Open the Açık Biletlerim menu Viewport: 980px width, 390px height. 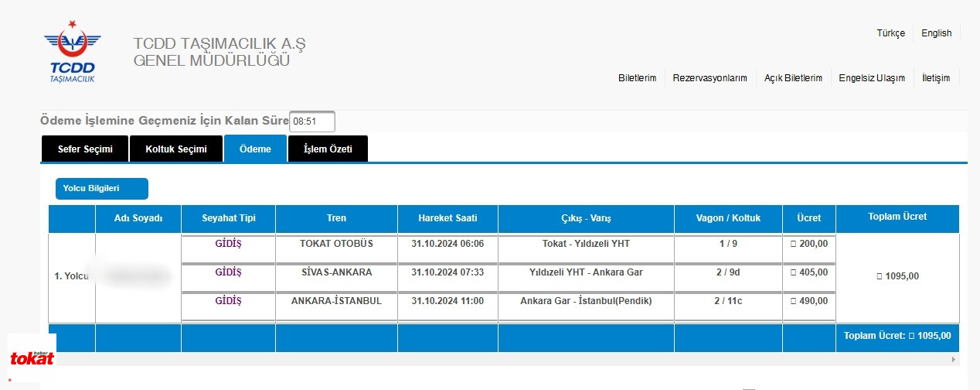(793, 78)
